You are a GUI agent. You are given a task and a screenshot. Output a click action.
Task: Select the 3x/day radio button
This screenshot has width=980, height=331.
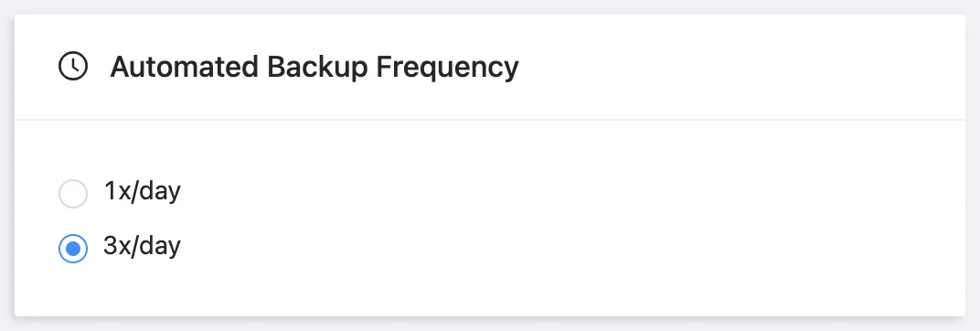[x=73, y=249]
